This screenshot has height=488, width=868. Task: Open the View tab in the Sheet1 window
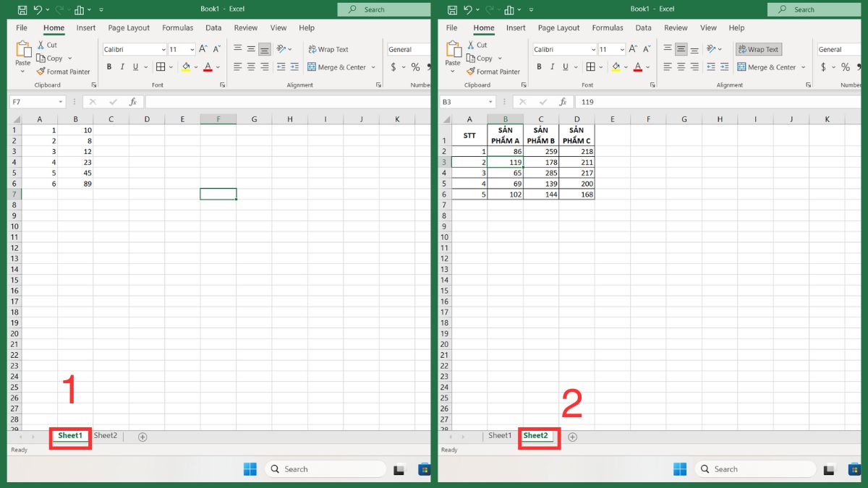(278, 28)
